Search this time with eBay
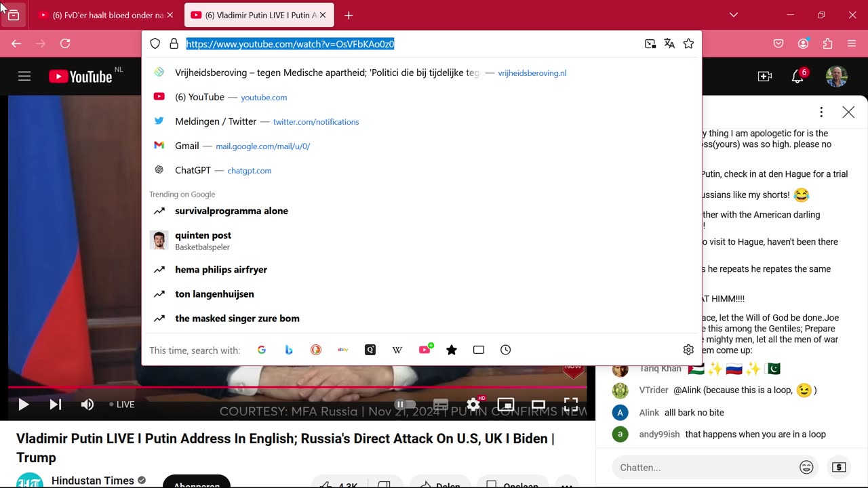Viewport: 868px width, 488px height. pyautogui.click(x=343, y=350)
